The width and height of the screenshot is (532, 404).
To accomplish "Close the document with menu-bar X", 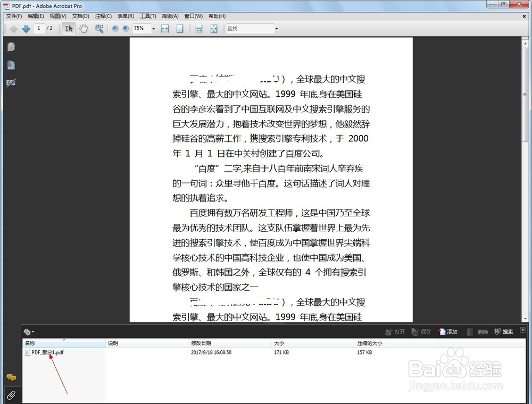I will (x=524, y=16).
